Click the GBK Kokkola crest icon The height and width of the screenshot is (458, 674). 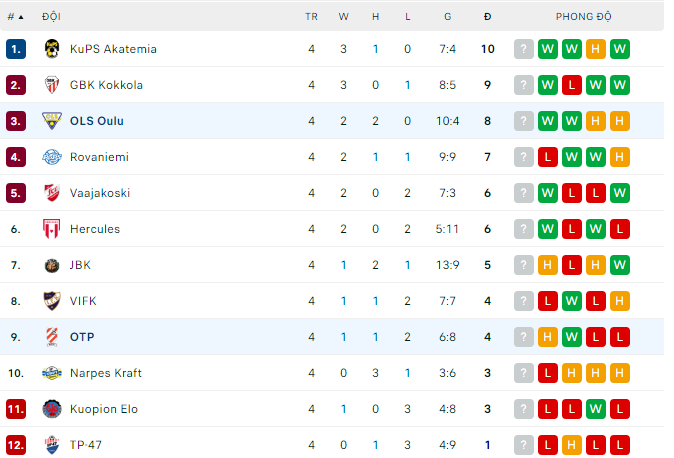52,85
